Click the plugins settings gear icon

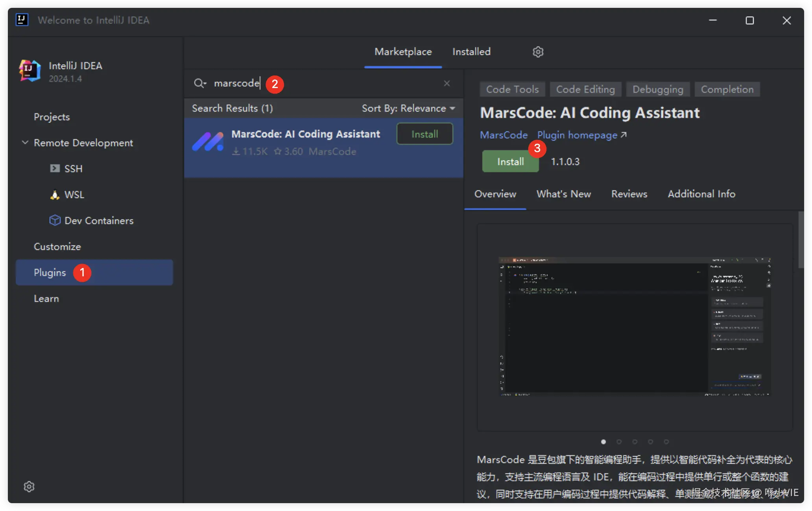click(538, 52)
